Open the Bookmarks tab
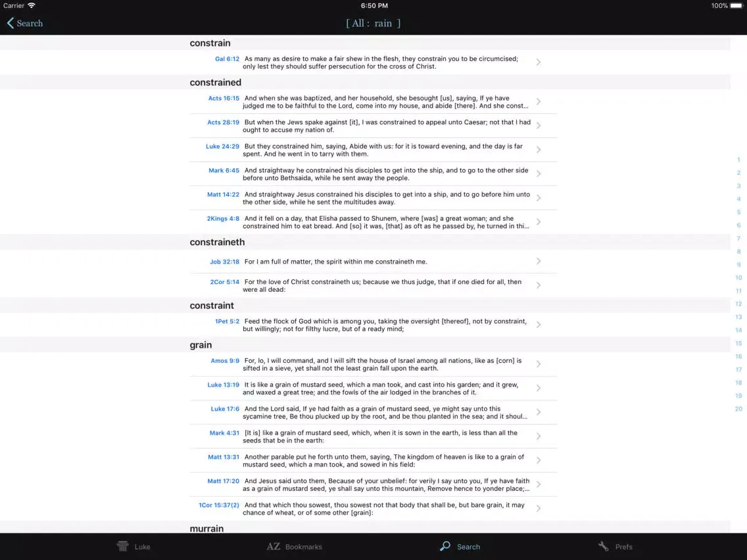 tap(295, 547)
